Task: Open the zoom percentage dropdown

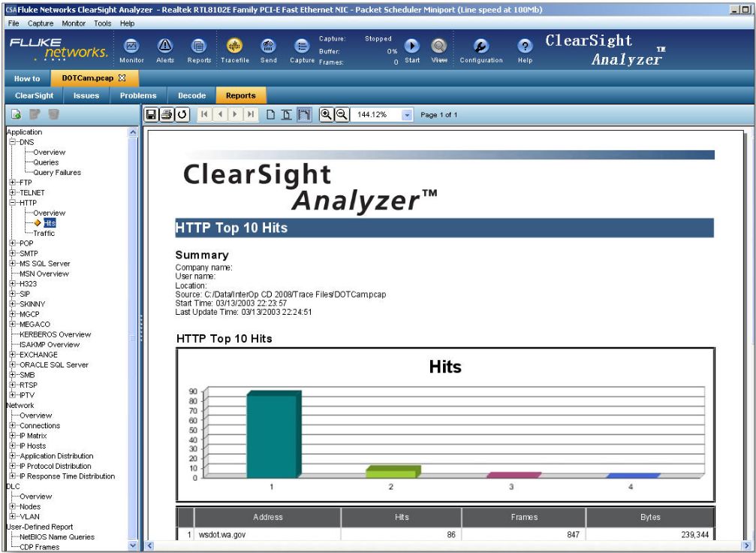Action: tap(408, 115)
